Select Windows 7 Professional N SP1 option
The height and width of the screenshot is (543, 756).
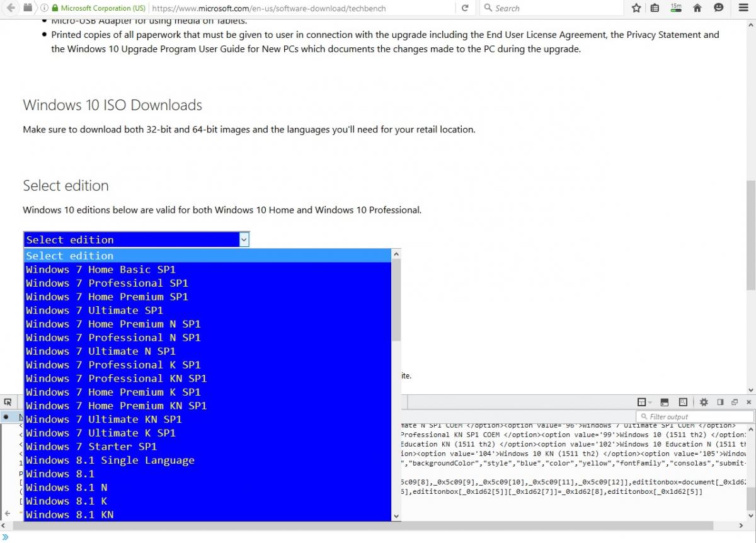[207, 338]
